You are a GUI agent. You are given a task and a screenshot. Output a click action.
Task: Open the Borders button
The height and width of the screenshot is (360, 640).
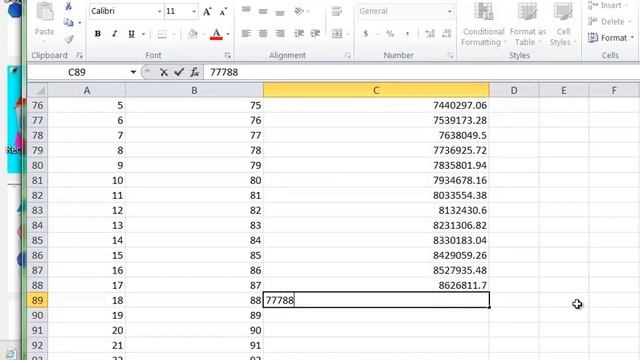162,34
